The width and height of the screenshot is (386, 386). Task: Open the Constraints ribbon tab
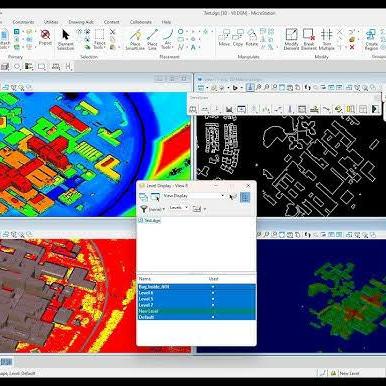click(23, 22)
